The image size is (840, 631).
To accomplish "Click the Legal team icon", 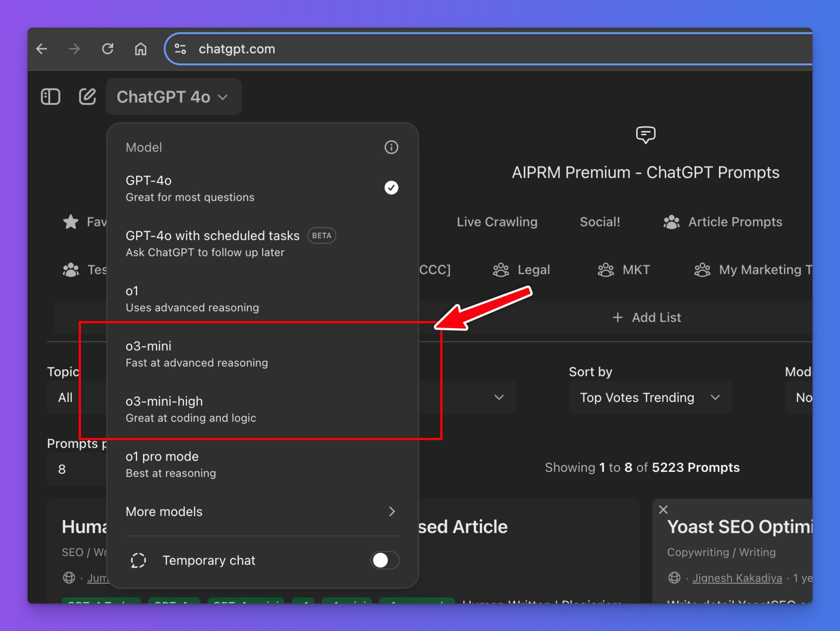I will 500,269.
